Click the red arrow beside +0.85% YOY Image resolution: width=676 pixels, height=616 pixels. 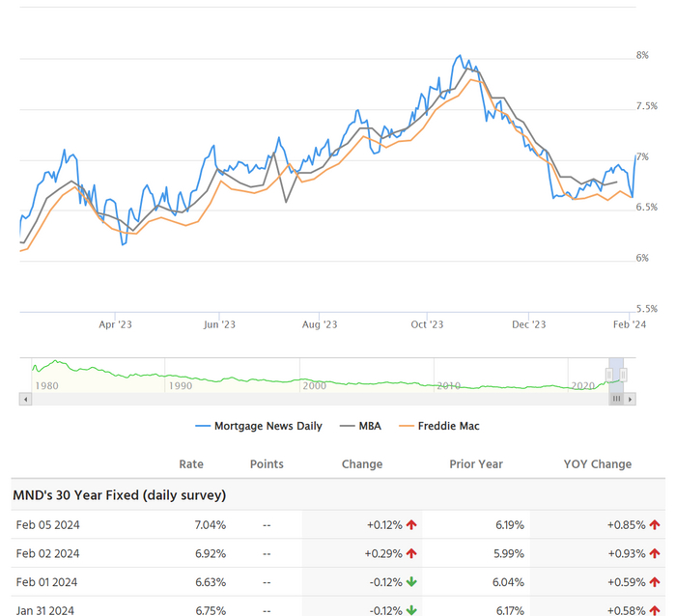point(655,525)
